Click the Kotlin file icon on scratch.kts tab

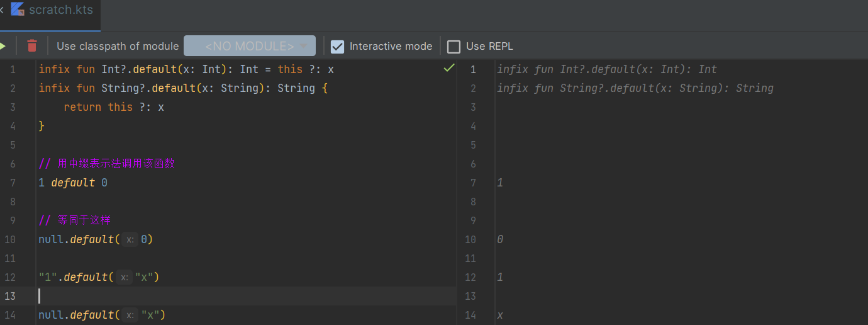[18, 10]
